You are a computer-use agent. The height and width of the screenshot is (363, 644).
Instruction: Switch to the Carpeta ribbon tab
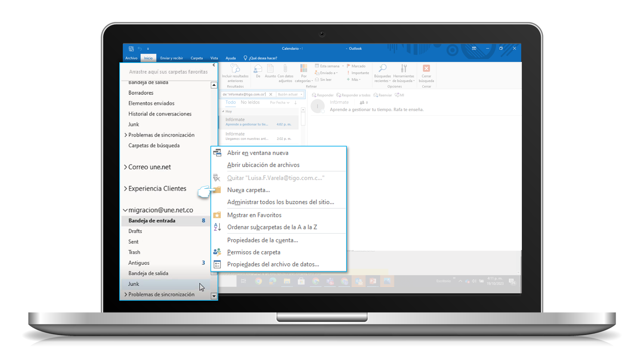coord(197,58)
